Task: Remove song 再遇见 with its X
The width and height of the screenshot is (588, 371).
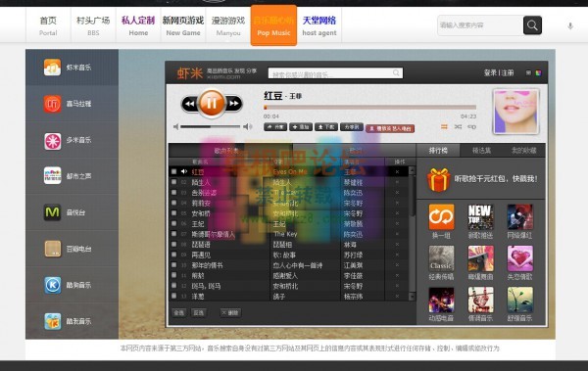Action: [x=397, y=255]
